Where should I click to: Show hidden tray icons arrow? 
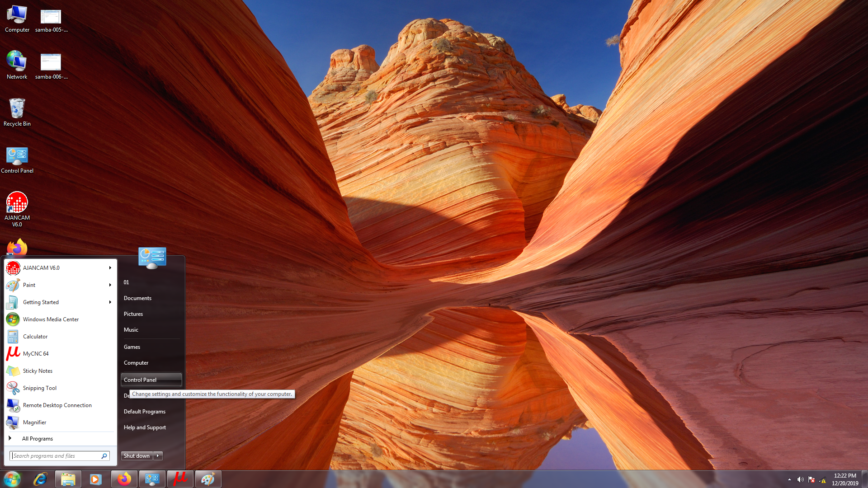click(789, 479)
